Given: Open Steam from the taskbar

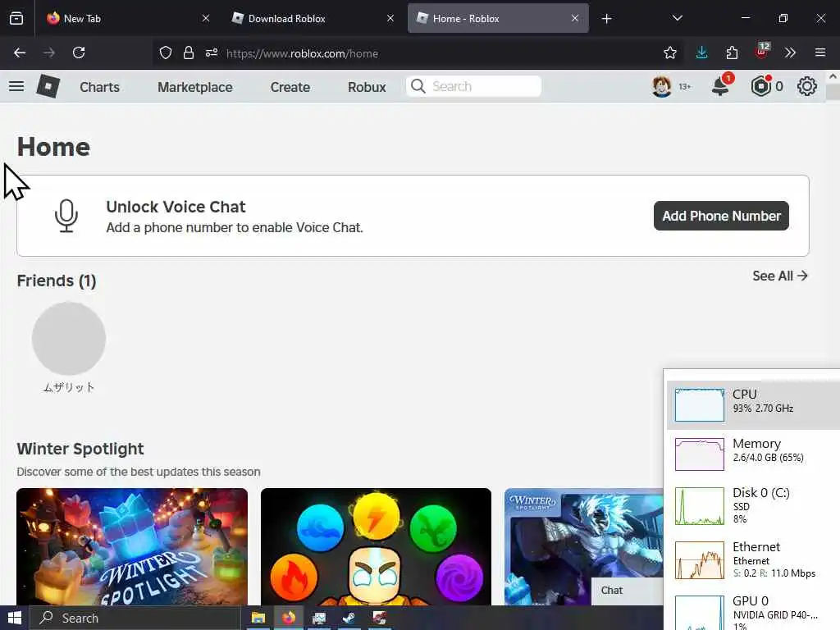Looking at the screenshot, I should pos(349,618).
